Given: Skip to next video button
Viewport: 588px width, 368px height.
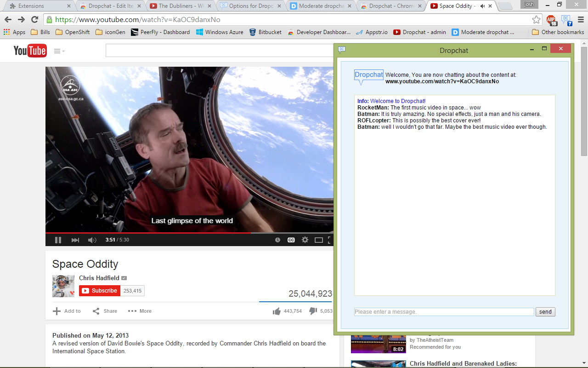Looking at the screenshot, I should click(75, 240).
